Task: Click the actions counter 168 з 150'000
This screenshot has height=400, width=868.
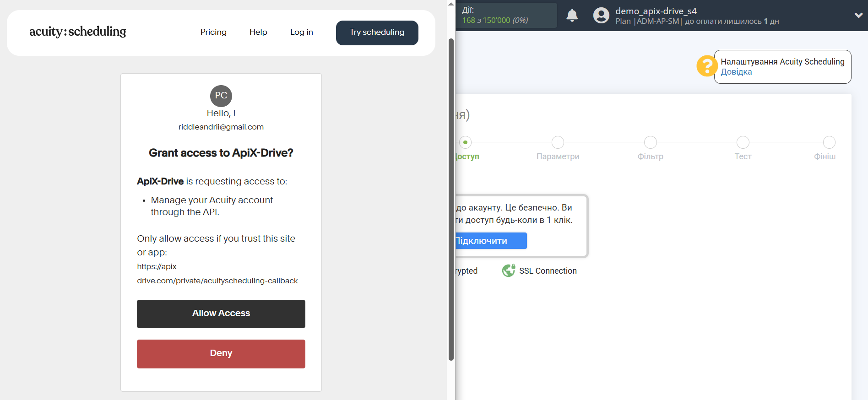Action: click(x=495, y=20)
